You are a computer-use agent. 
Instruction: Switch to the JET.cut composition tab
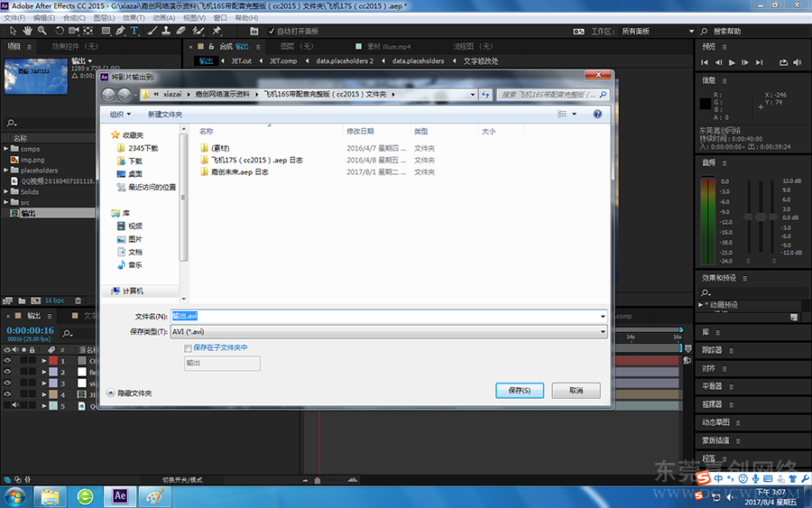click(241, 61)
